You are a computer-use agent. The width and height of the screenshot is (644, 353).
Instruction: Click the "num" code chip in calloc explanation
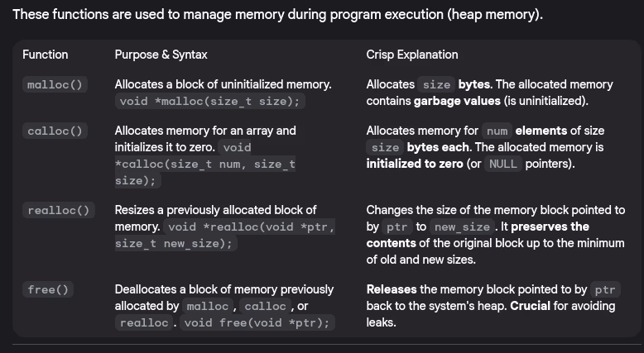click(x=497, y=131)
